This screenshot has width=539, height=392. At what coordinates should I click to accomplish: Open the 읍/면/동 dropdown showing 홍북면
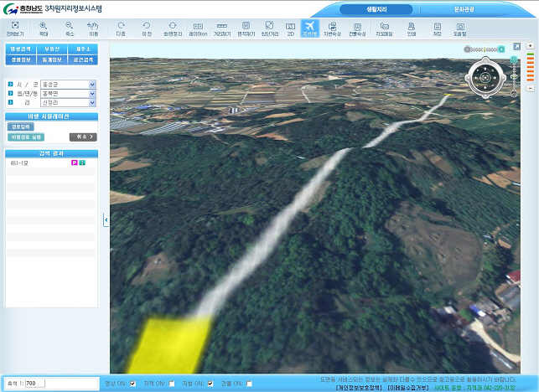pyautogui.click(x=68, y=93)
